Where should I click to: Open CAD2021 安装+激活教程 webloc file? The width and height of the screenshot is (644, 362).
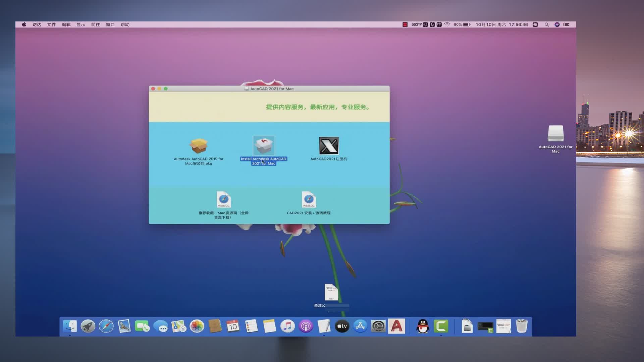[x=309, y=200]
